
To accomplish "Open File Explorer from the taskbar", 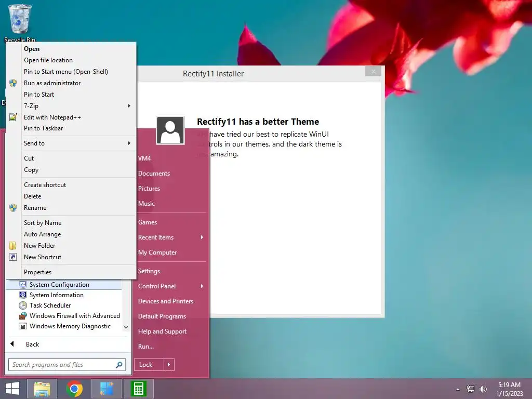I will click(42, 389).
